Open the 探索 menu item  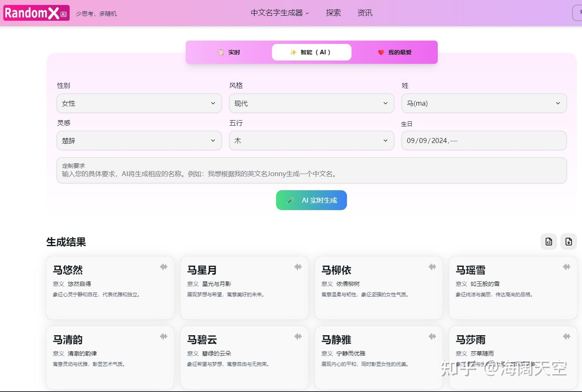[x=333, y=13]
